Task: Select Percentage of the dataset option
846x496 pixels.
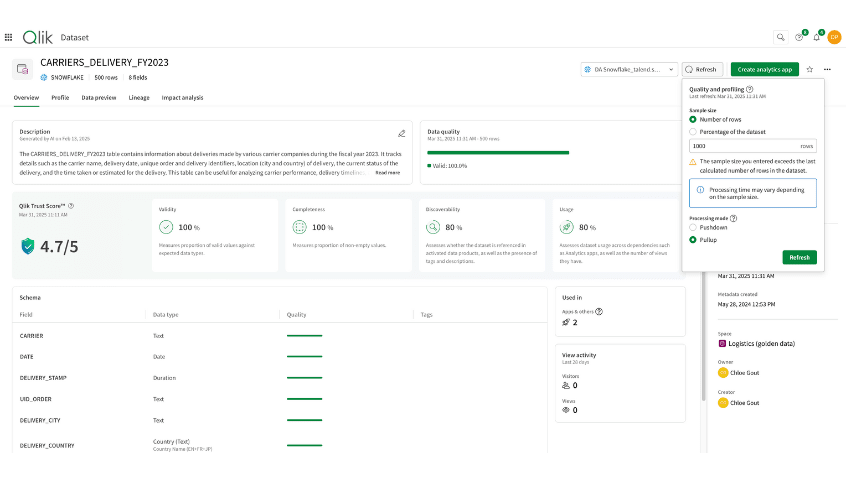Action: pyautogui.click(x=693, y=132)
